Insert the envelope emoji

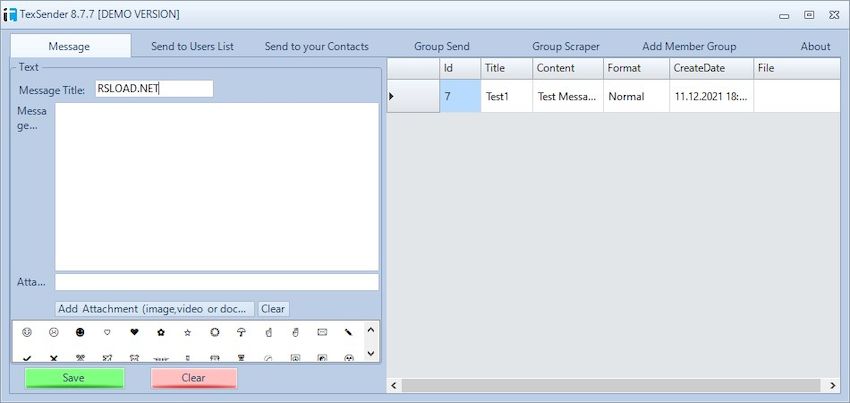pyautogui.click(x=323, y=332)
